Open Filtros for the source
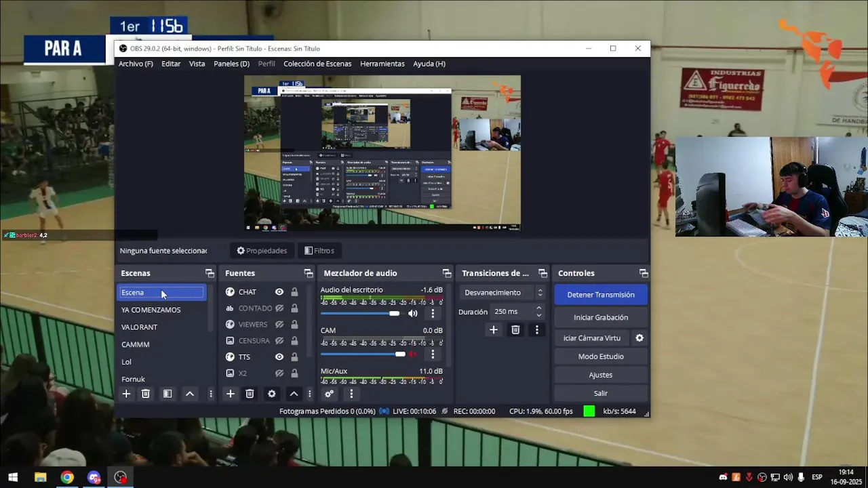This screenshot has height=488, width=868. point(319,251)
